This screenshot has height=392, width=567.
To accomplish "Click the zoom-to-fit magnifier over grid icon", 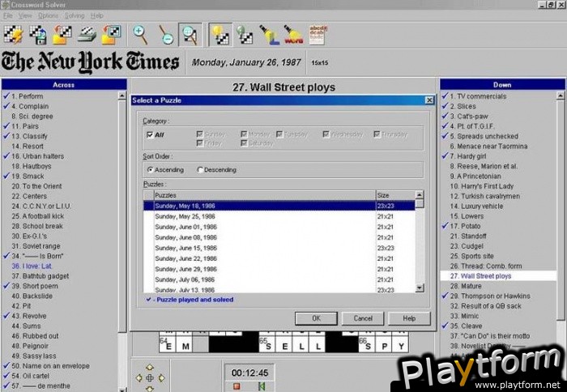I will pyautogui.click(x=190, y=34).
